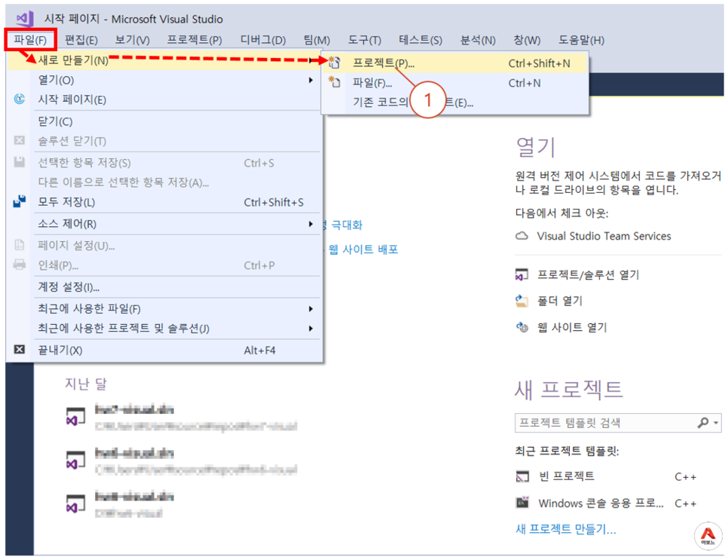Choose 시작 페이지(E) menu item

point(165,99)
